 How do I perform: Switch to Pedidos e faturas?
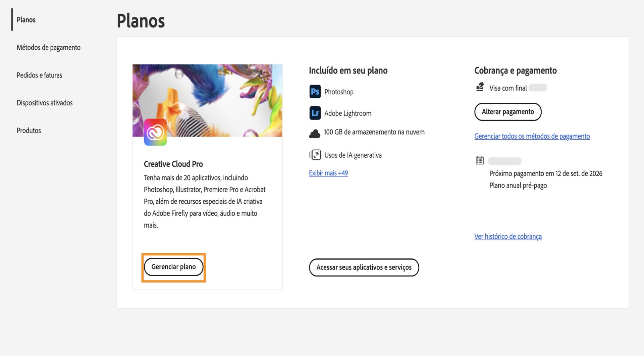tap(39, 75)
